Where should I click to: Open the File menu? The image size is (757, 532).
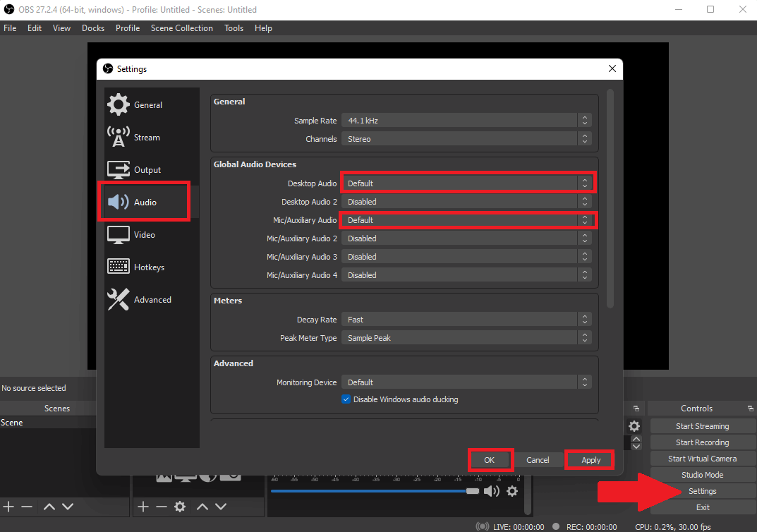[x=10, y=28]
